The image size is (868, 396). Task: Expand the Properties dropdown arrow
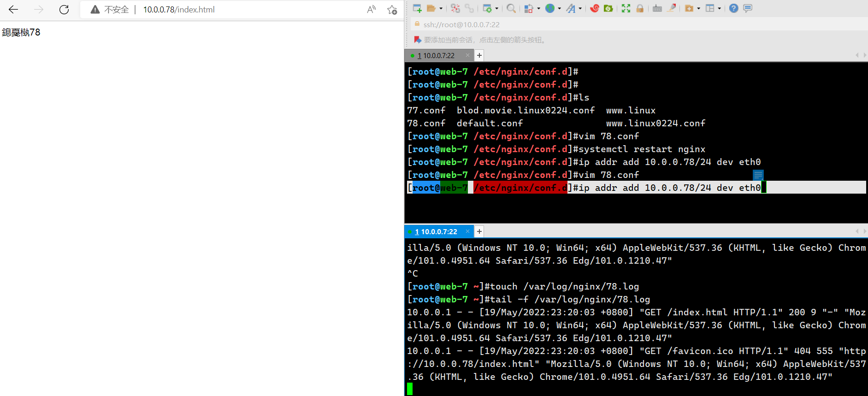pos(497,8)
